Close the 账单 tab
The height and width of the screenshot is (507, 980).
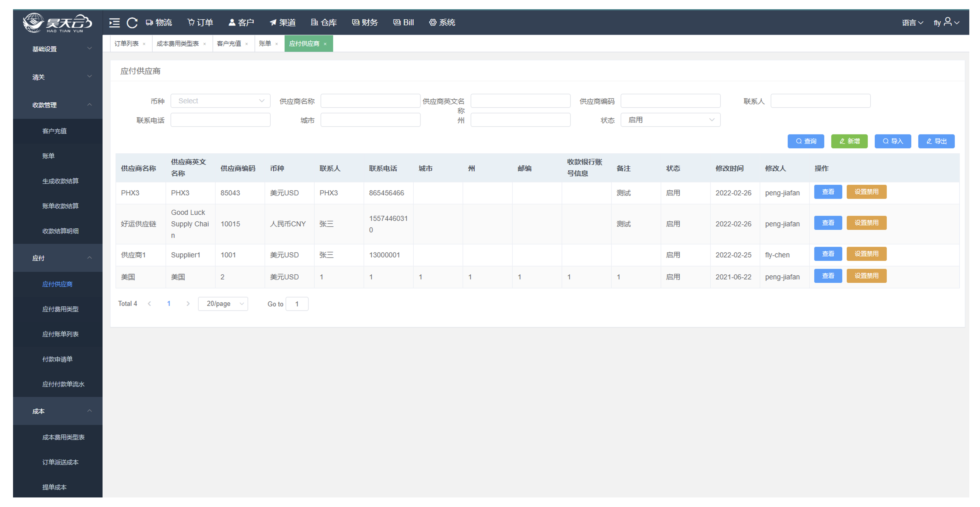[277, 44]
